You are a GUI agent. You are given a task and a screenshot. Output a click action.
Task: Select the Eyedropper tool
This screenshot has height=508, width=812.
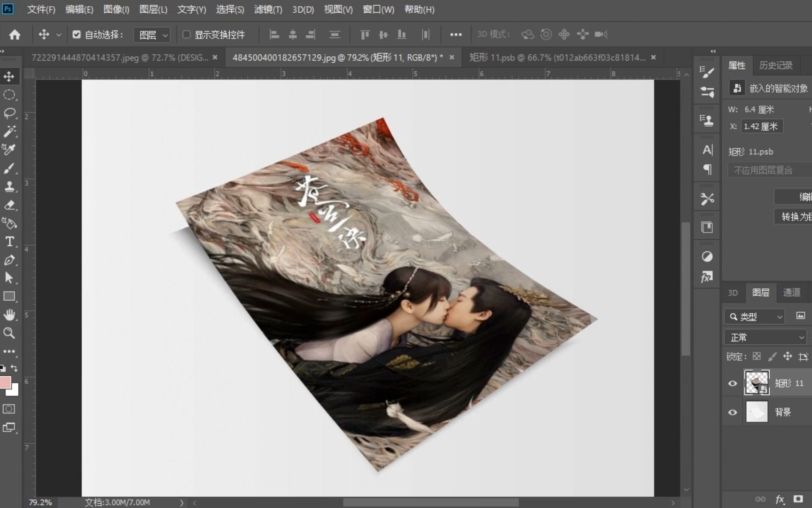[x=9, y=150]
